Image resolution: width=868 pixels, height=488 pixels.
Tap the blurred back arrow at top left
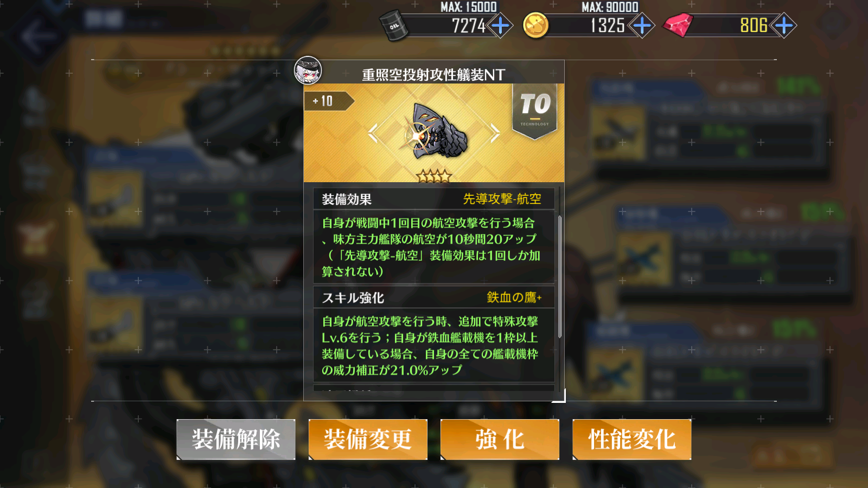pyautogui.click(x=38, y=37)
